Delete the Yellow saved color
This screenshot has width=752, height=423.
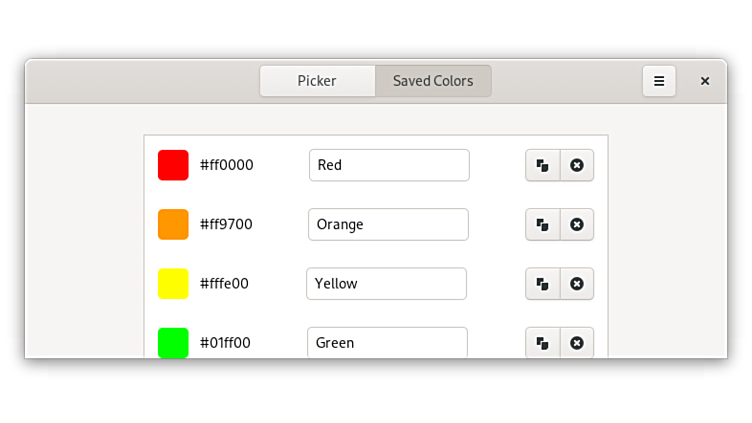tap(577, 284)
